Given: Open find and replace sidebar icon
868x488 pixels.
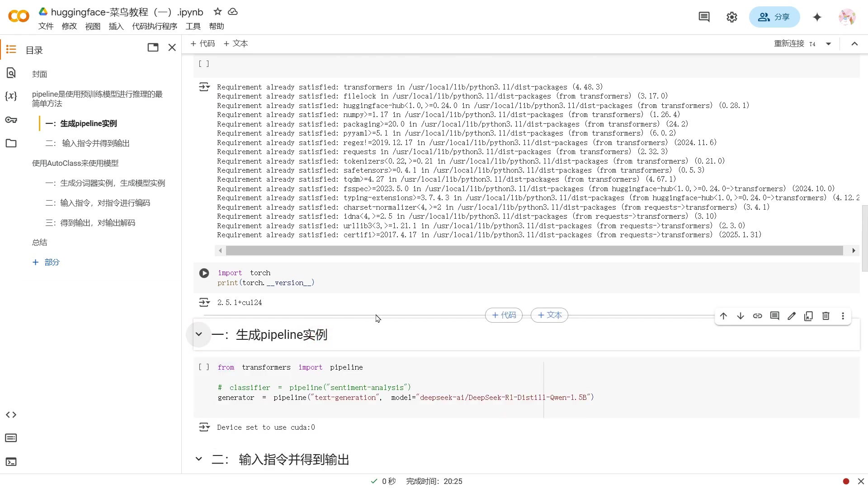Looking at the screenshot, I should (x=11, y=73).
